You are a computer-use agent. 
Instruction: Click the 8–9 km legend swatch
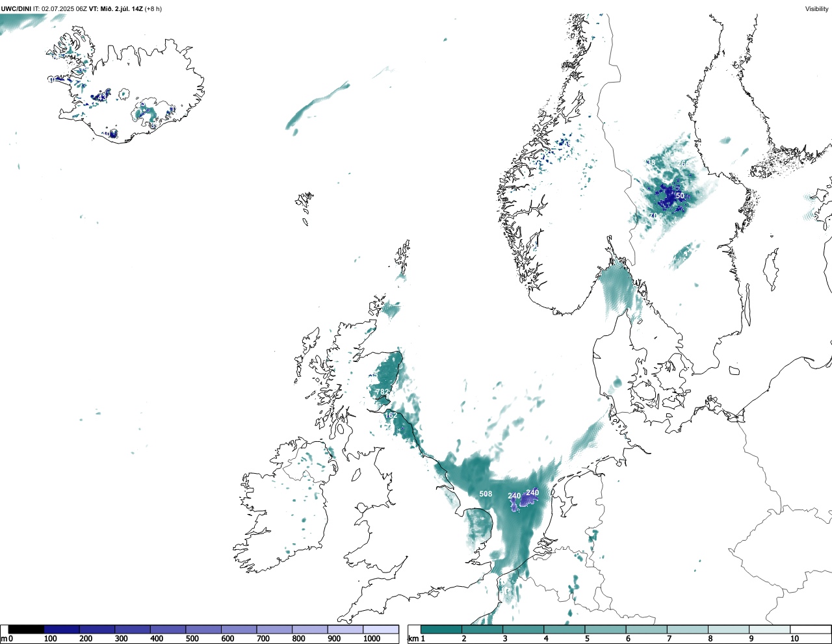point(728,629)
